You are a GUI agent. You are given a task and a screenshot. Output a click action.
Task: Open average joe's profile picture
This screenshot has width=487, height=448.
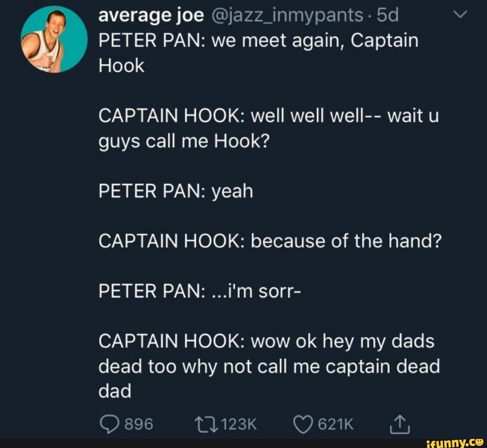[54, 39]
